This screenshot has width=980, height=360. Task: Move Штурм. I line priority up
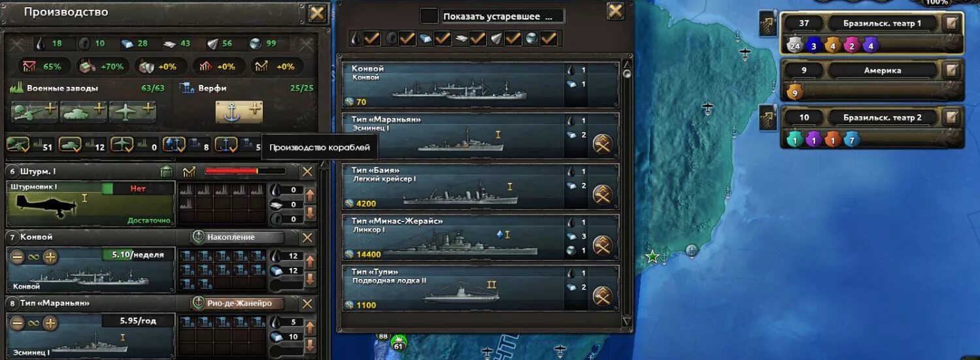[311, 194]
